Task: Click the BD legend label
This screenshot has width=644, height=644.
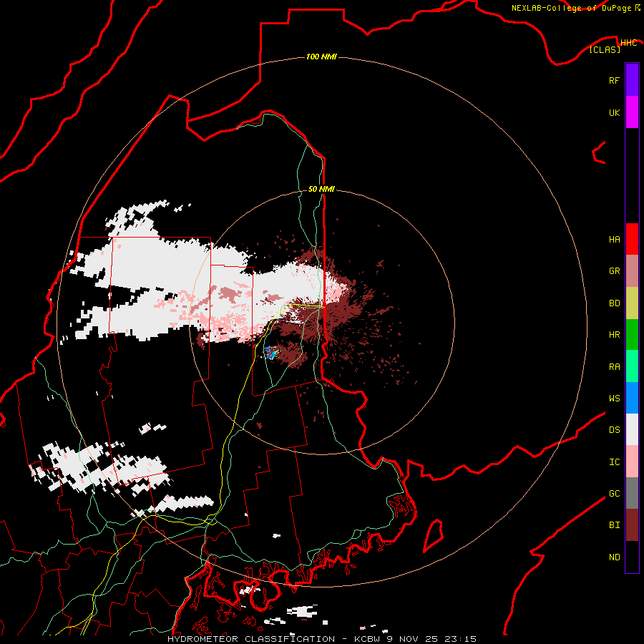Action: [614, 303]
